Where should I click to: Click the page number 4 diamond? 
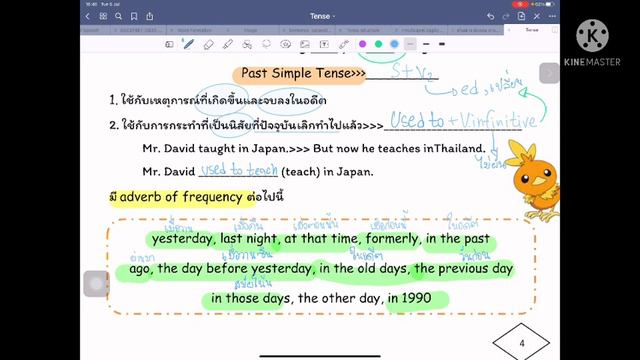pos(521,343)
